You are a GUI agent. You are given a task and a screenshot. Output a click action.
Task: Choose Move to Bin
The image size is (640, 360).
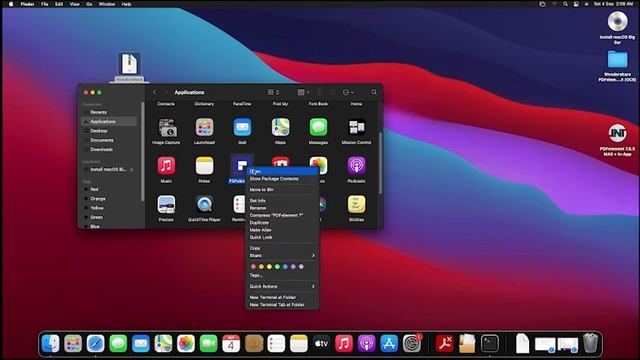[x=282, y=190]
